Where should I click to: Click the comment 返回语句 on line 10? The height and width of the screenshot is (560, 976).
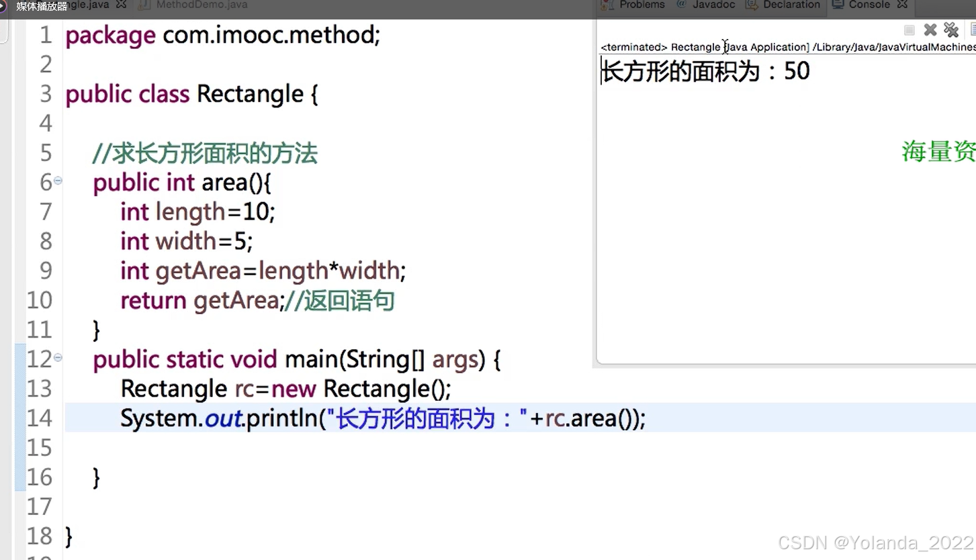coord(340,301)
